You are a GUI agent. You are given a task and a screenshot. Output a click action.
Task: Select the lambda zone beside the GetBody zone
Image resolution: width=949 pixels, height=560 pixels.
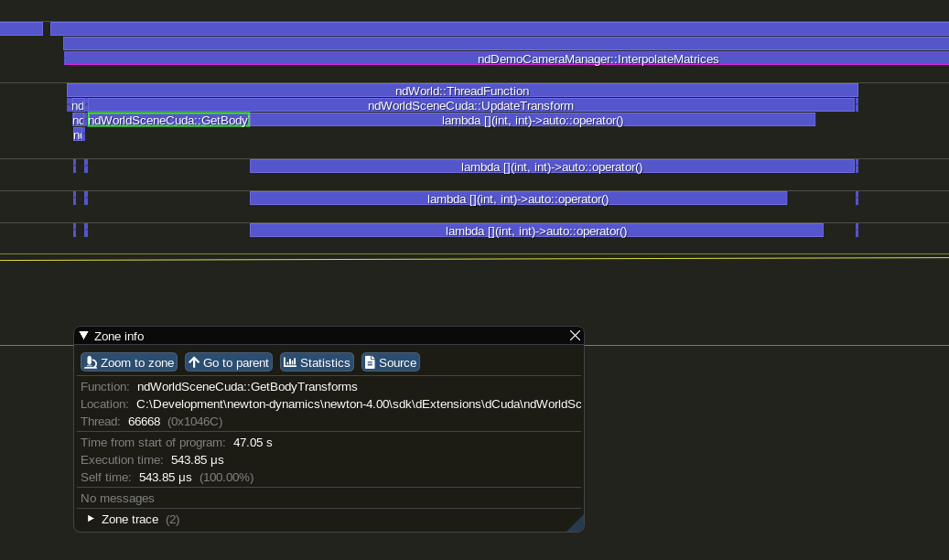click(x=532, y=120)
